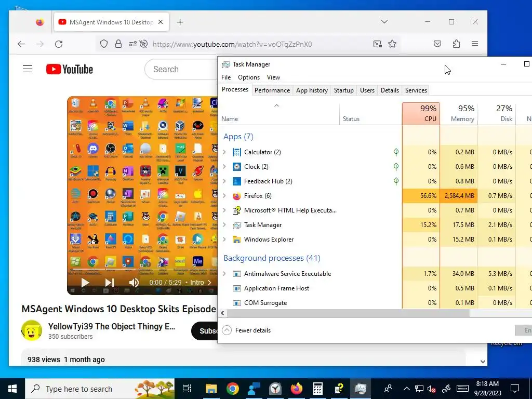Open the Intro chapter link in player
The image size is (532, 399).
click(x=200, y=282)
